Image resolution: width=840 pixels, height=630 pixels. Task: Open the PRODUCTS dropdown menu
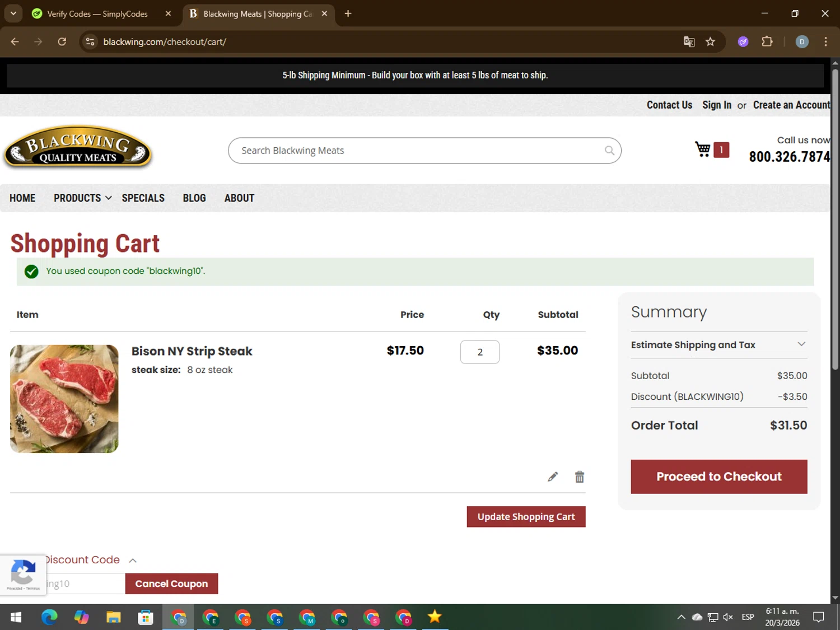tap(83, 198)
